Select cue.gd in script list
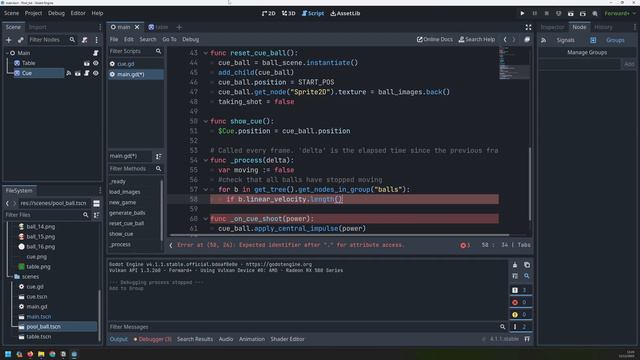 point(136,64)
